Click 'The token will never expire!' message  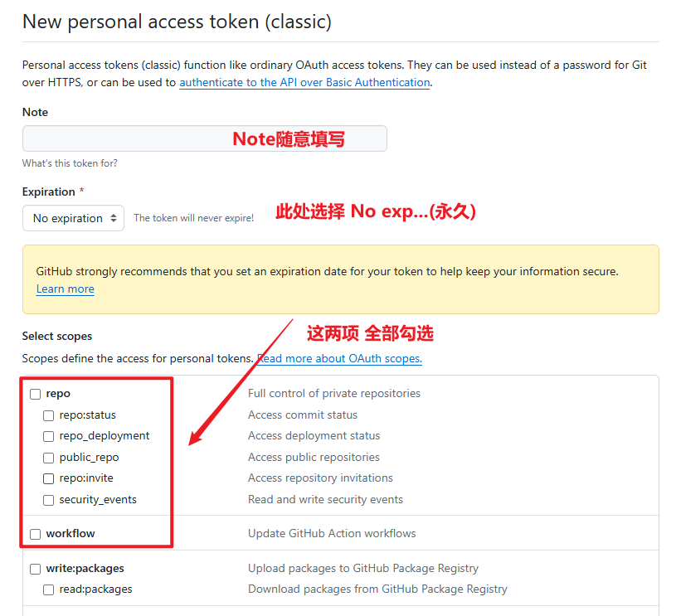[193, 218]
